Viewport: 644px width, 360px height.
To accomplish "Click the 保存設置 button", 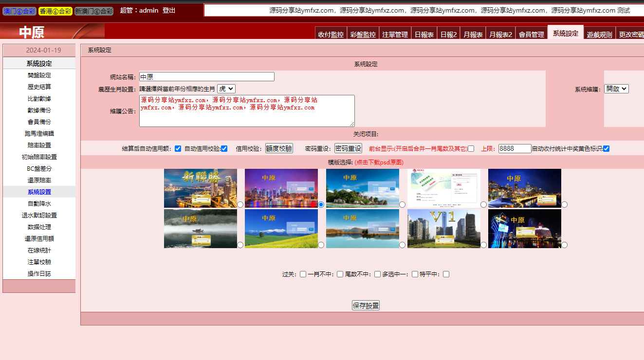I will coord(366,306).
